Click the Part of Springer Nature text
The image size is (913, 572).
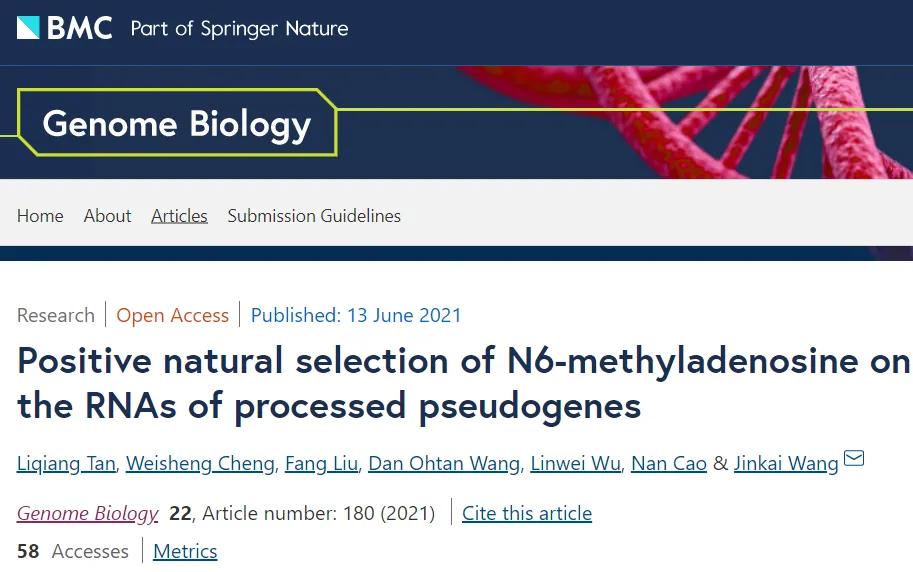click(239, 28)
